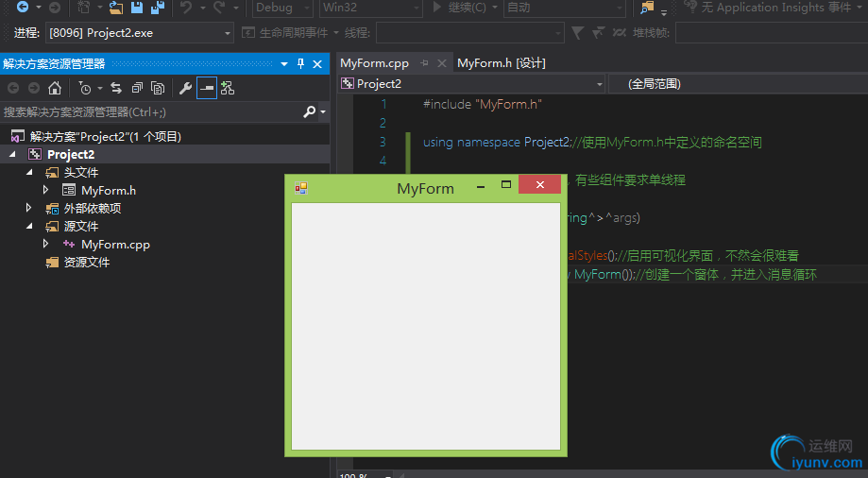868x478 pixels.
Task: Open the 自动 debug target dropdown
Action: pos(565,8)
